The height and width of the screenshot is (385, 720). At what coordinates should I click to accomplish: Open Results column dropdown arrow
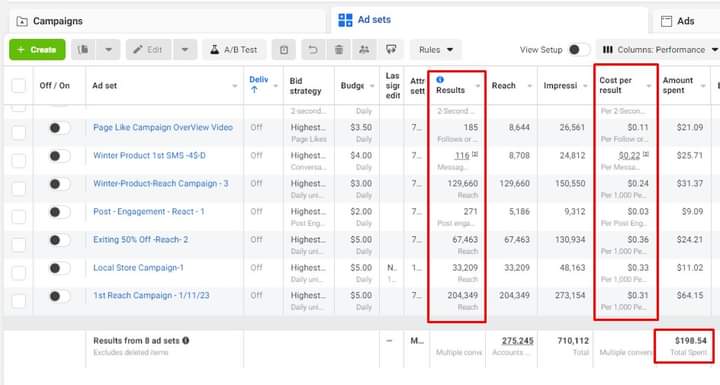478,86
